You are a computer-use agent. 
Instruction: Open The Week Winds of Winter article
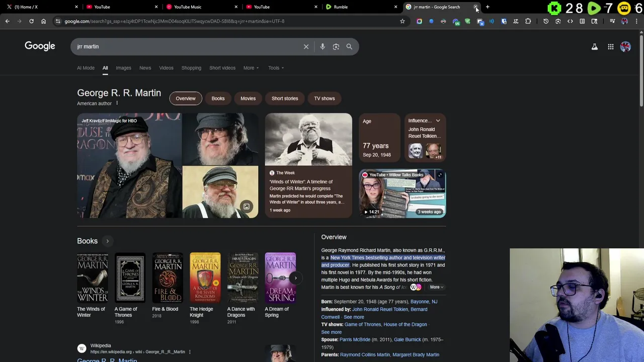[x=308, y=165]
